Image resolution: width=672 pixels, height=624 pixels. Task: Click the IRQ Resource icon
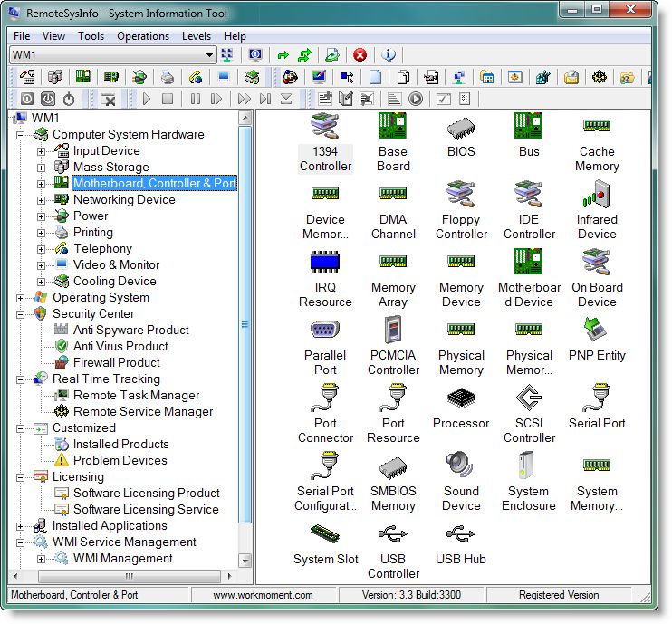(325, 264)
